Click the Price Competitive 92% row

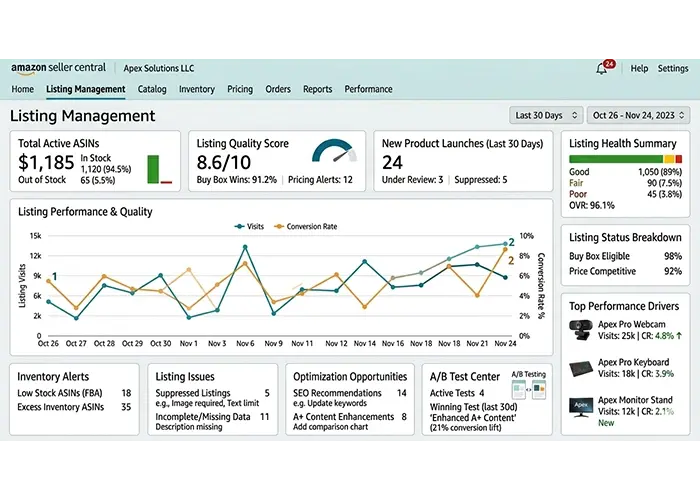pyautogui.click(x=625, y=271)
